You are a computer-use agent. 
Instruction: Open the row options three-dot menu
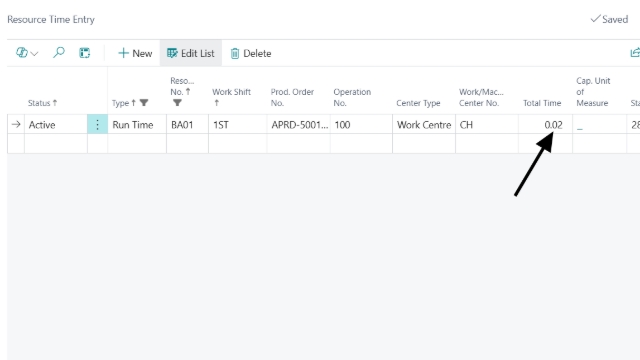pyautogui.click(x=98, y=124)
